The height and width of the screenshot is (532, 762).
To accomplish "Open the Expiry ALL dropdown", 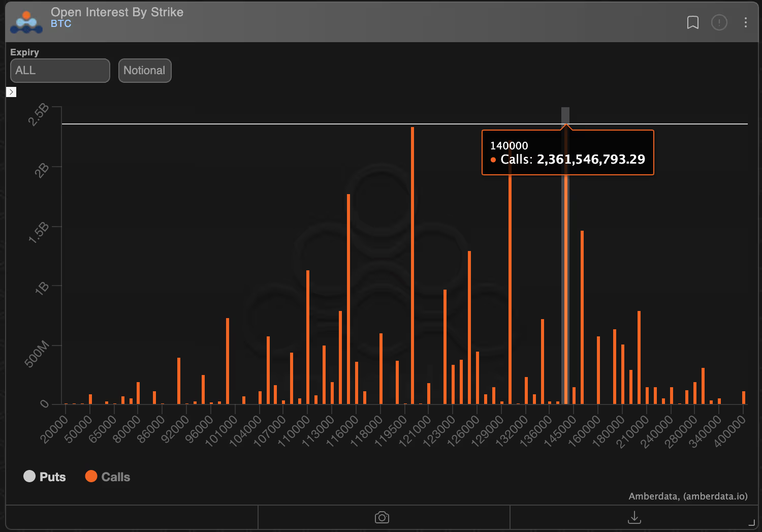I will coord(60,71).
